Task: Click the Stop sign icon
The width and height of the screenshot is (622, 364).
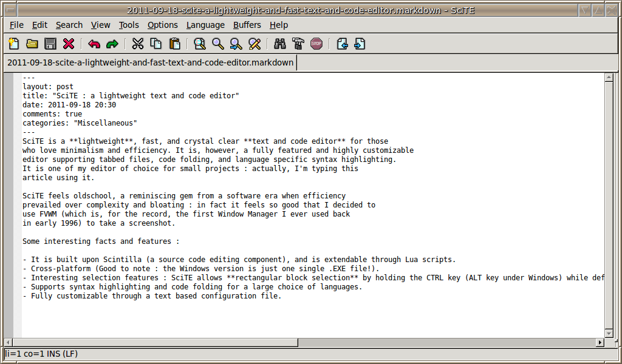Action: pos(316,44)
